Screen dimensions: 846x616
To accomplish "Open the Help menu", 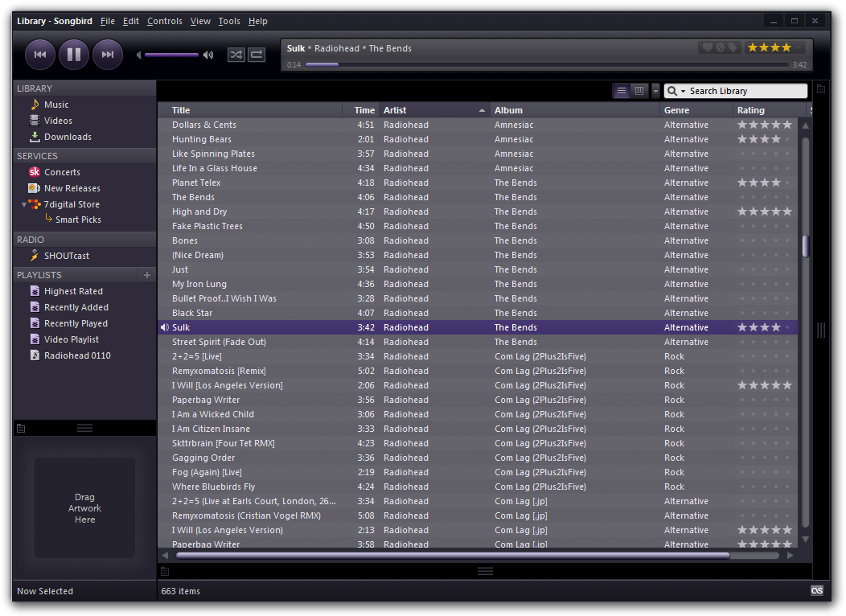I will pyautogui.click(x=257, y=21).
